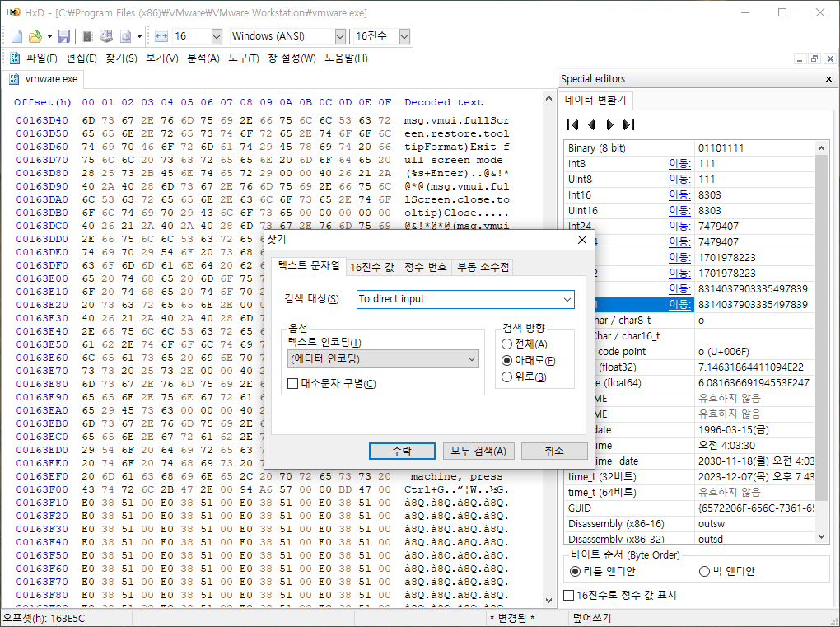Click the bytes-per-row width arrows icon

[x=161, y=36]
